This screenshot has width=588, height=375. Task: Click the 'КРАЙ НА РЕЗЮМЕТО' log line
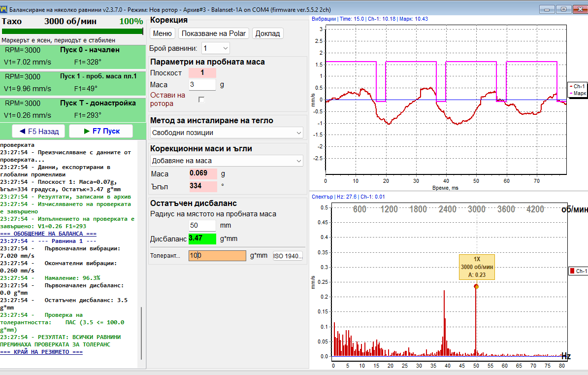click(x=41, y=352)
